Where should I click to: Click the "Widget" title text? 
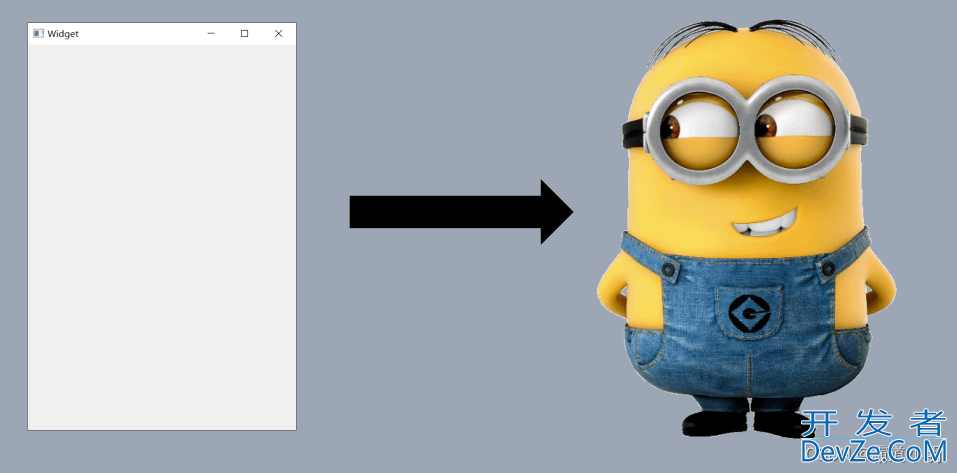point(63,34)
